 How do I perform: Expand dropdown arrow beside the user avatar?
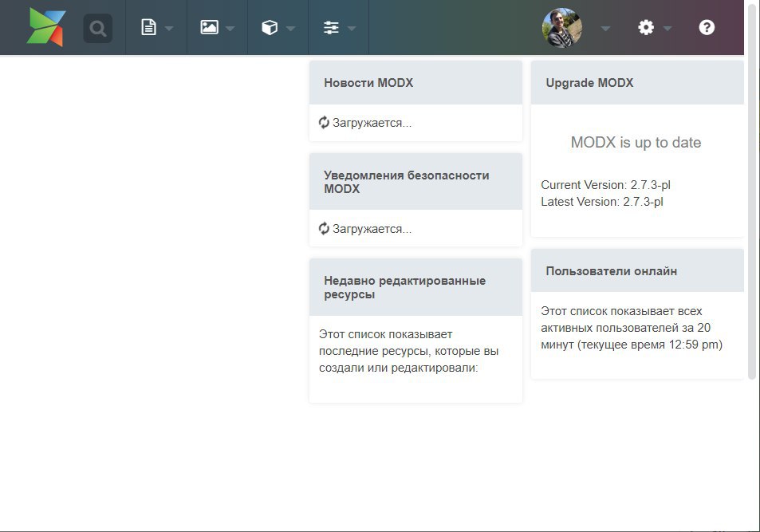click(605, 29)
